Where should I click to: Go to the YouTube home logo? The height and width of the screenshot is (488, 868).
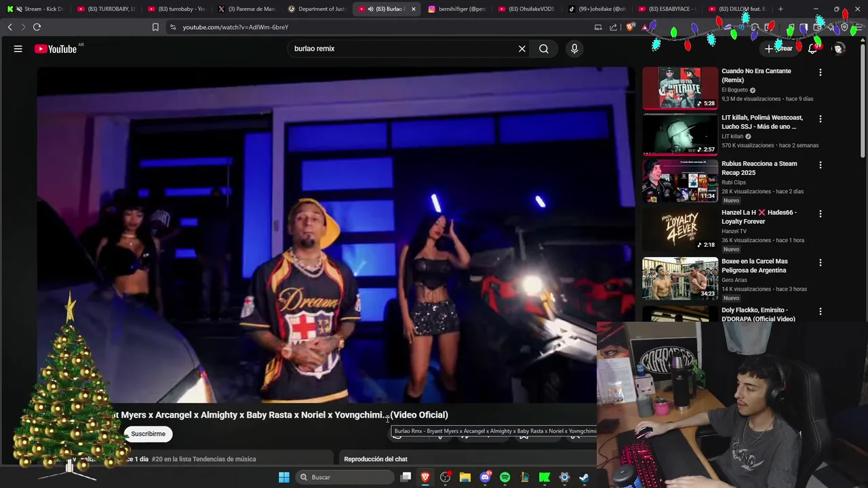pyautogui.click(x=56, y=49)
